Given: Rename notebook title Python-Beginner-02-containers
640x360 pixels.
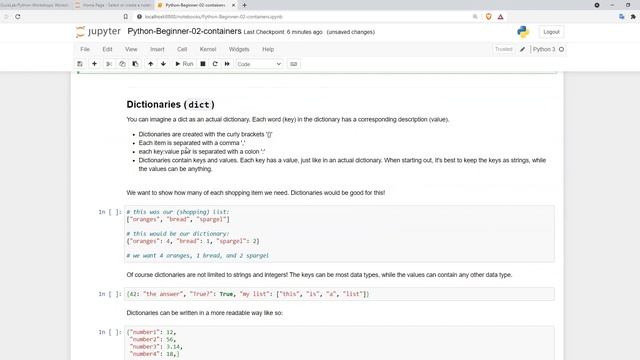Looking at the screenshot, I should [184, 31].
